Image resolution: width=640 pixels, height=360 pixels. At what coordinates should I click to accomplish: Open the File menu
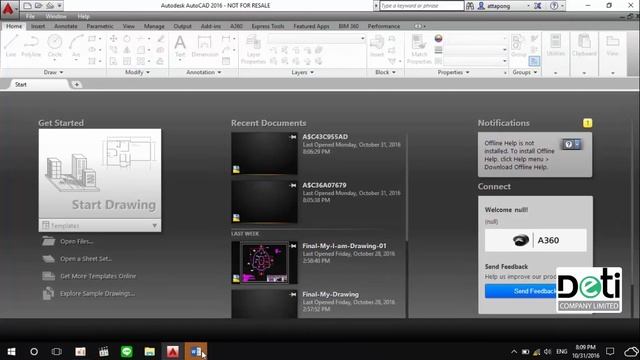(30, 17)
